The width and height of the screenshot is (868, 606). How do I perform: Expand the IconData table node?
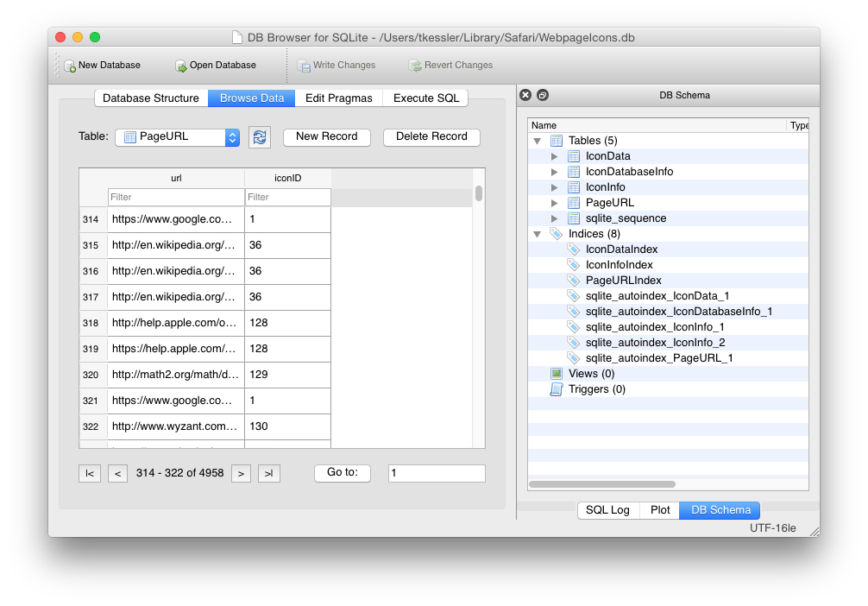click(x=554, y=157)
